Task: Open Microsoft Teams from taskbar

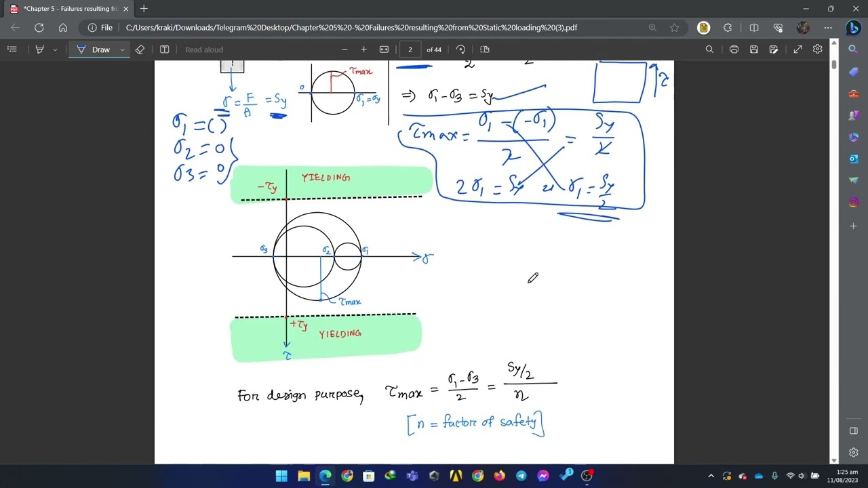Action: [x=412, y=476]
